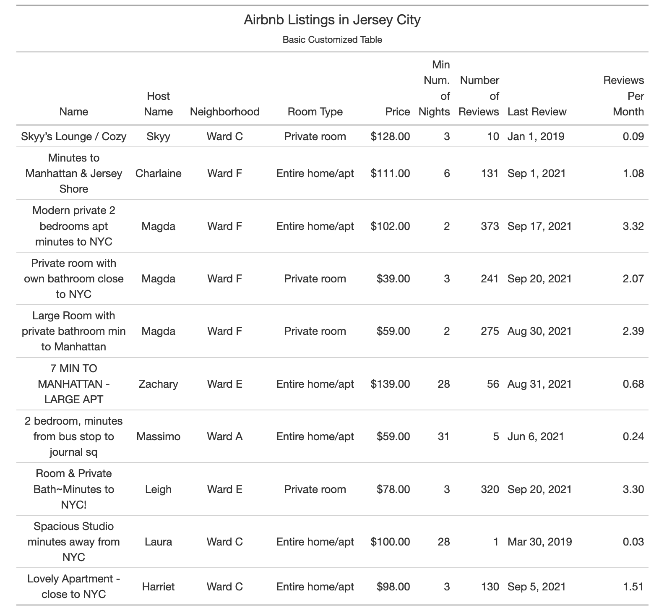Click last review date 'Jan 1, 2019'
The width and height of the screenshot is (672, 616).
click(x=536, y=136)
